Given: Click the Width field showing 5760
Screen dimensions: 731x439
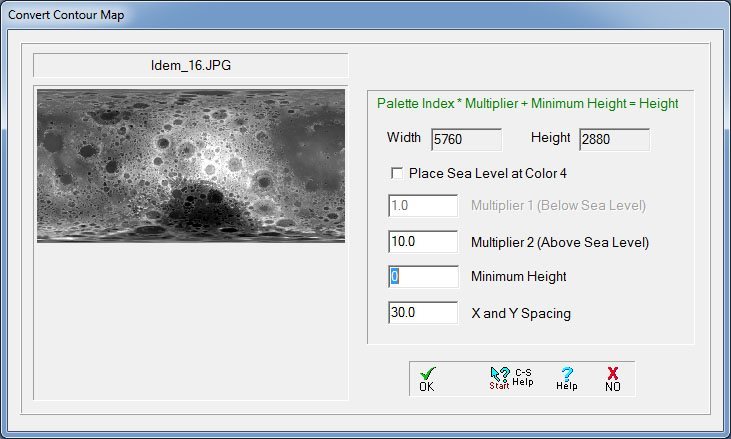Looking at the screenshot, I should [466, 139].
